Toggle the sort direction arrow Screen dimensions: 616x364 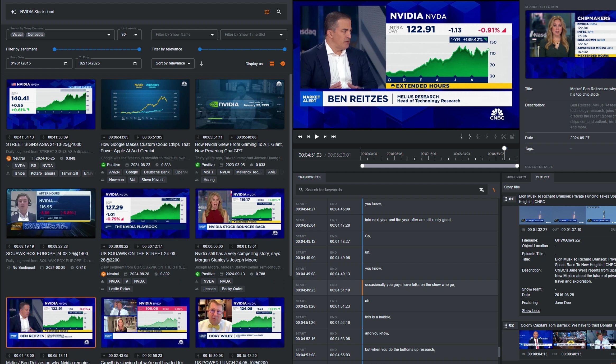201,64
